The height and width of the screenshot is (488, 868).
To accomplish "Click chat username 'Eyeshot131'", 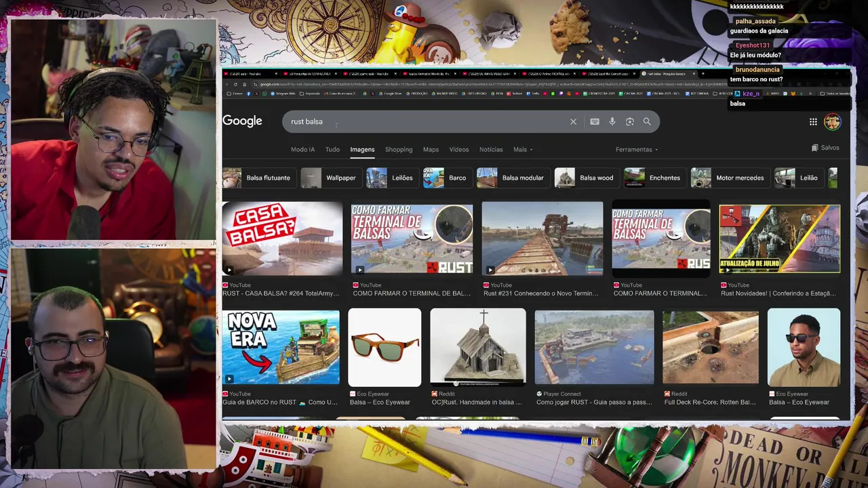I will [x=753, y=45].
